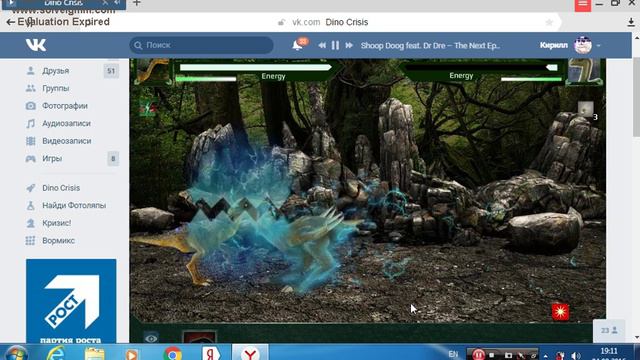This screenshot has width=640, height=360.
Task: Skip to the previous audio track
Action: click(x=322, y=45)
